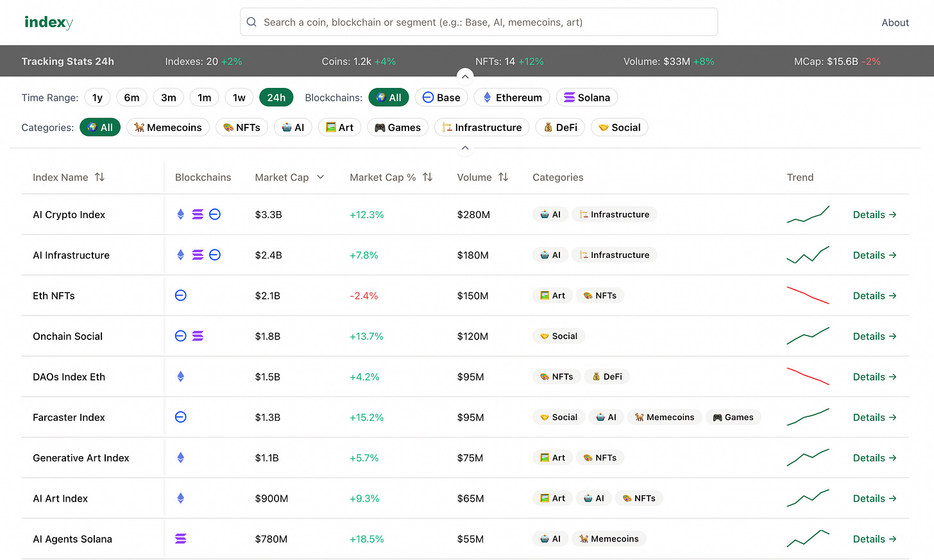
Task: Select Art category filter
Action: [x=339, y=127]
